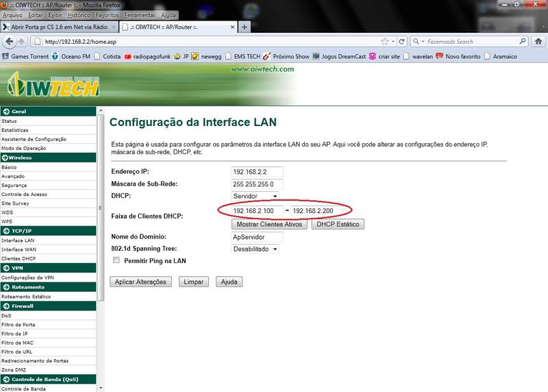Open the radiopagofunk bookmark

[x=148, y=56]
